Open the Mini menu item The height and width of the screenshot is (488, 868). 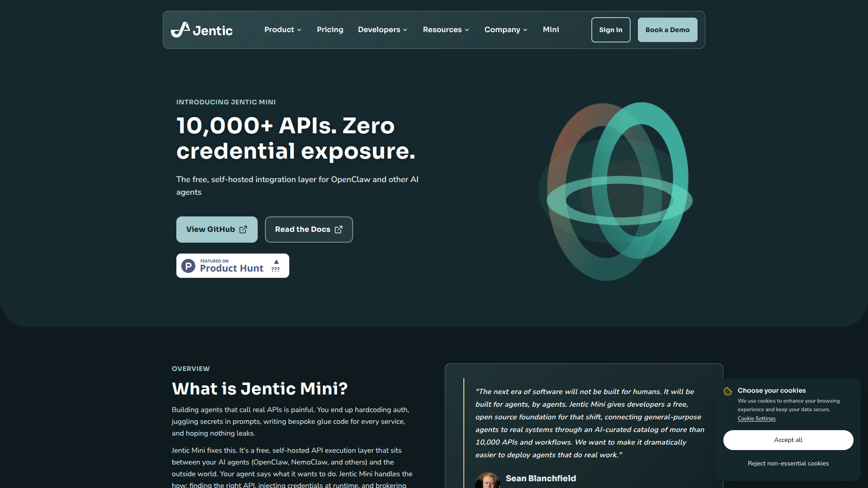point(551,29)
